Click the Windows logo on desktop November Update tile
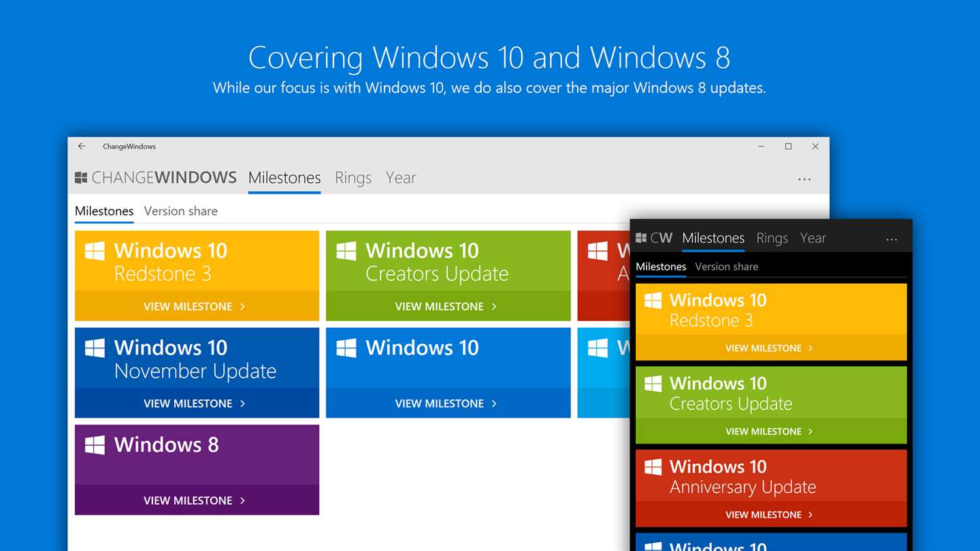 (95, 348)
